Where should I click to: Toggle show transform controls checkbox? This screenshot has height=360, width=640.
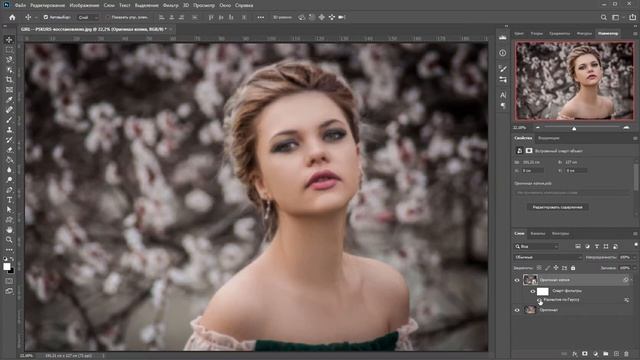pyautogui.click(x=108, y=17)
